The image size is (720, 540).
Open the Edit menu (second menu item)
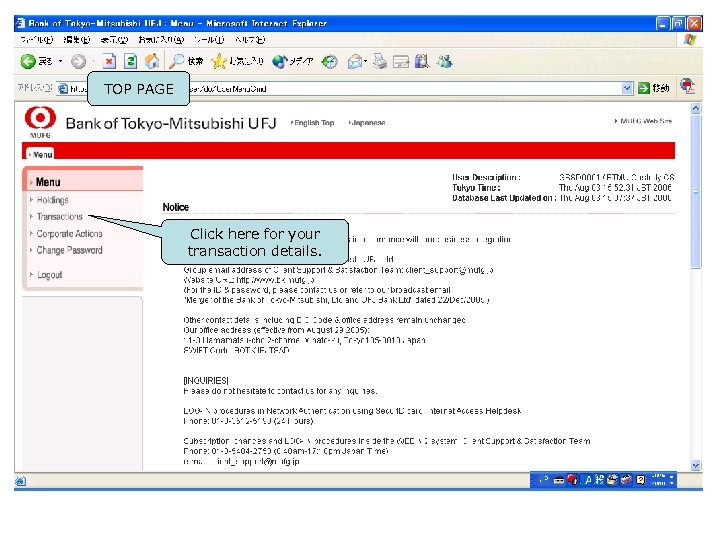click(77, 40)
